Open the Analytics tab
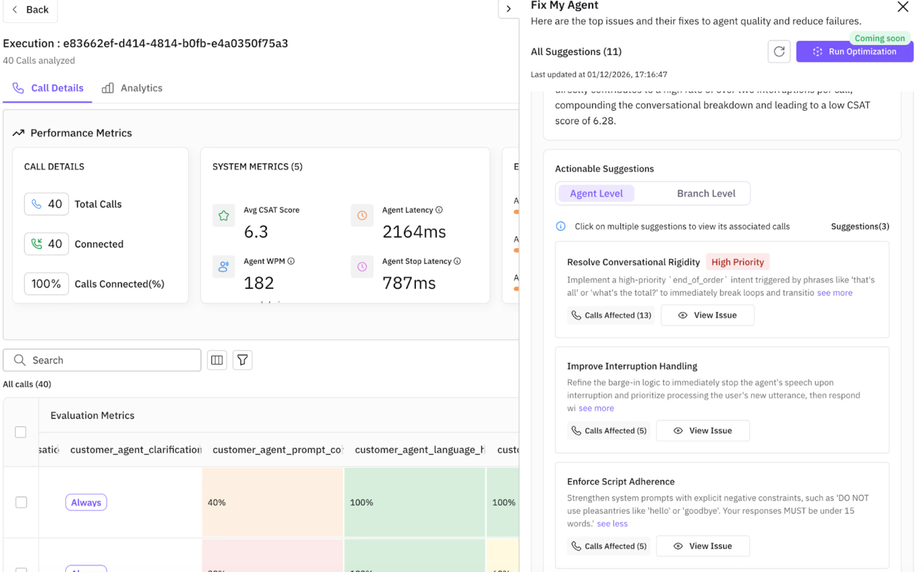The image size is (924, 572). coord(132,88)
